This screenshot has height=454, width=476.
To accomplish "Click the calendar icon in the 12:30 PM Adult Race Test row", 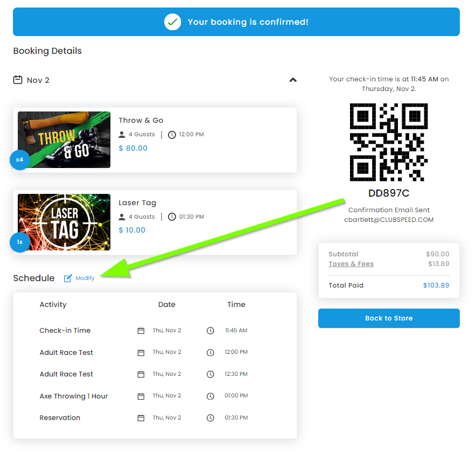I will [x=141, y=374].
